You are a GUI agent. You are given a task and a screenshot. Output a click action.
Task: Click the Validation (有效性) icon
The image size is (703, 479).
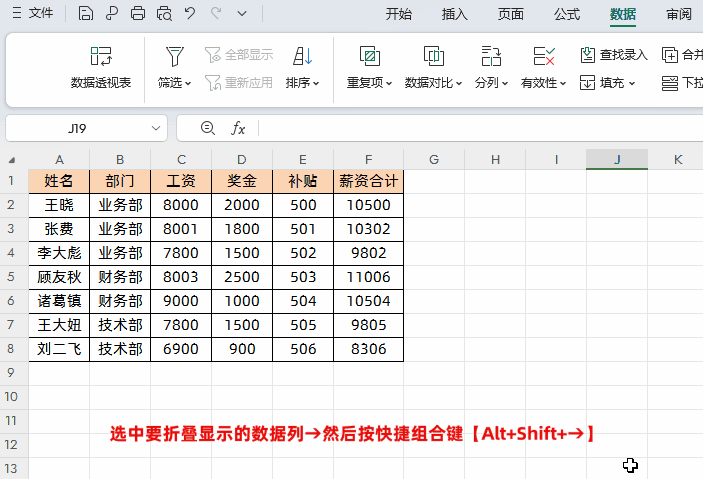point(544,56)
